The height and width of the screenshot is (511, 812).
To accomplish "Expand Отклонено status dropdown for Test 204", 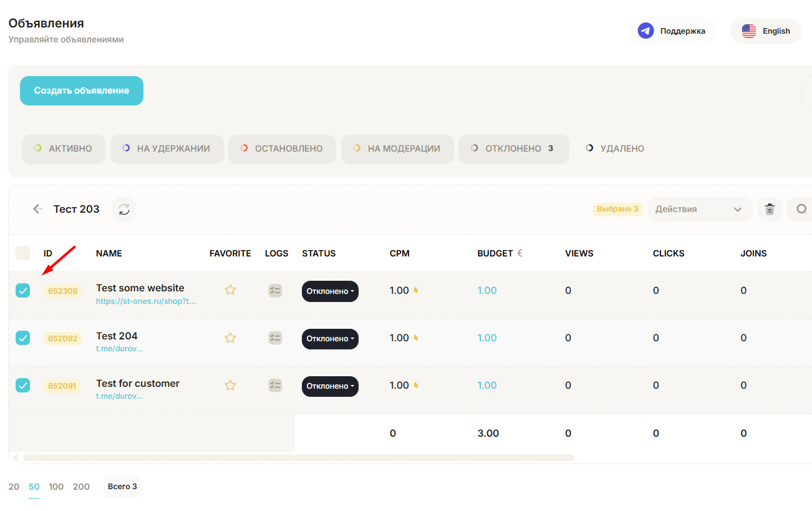I will pos(330,339).
